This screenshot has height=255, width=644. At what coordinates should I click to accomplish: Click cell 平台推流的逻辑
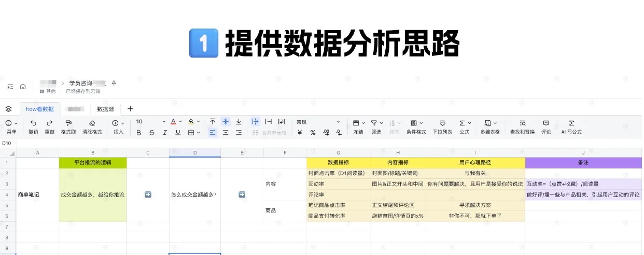[x=92, y=163]
